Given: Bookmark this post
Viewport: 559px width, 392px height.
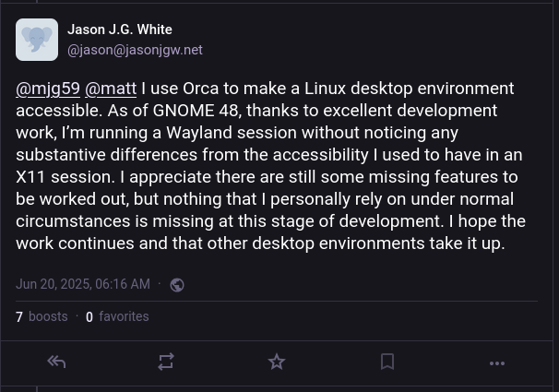Looking at the screenshot, I should pos(387,362).
